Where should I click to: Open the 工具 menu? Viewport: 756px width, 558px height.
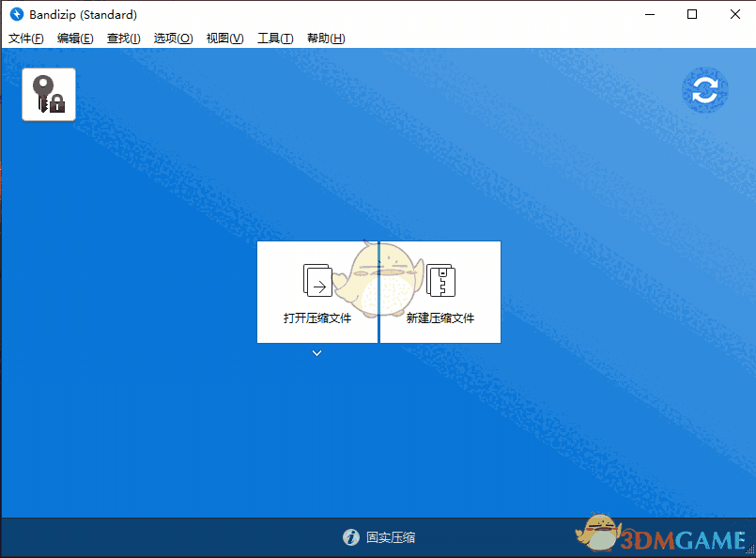click(x=275, y=38)
